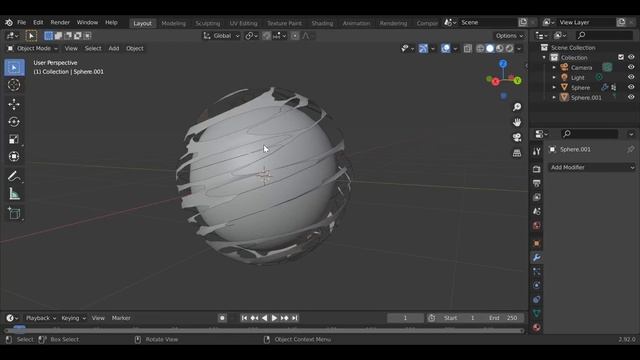Image resolution: width=640 pixels, height=360 pixels.
Task: Select the Scale tool
Action: point(14,139)
